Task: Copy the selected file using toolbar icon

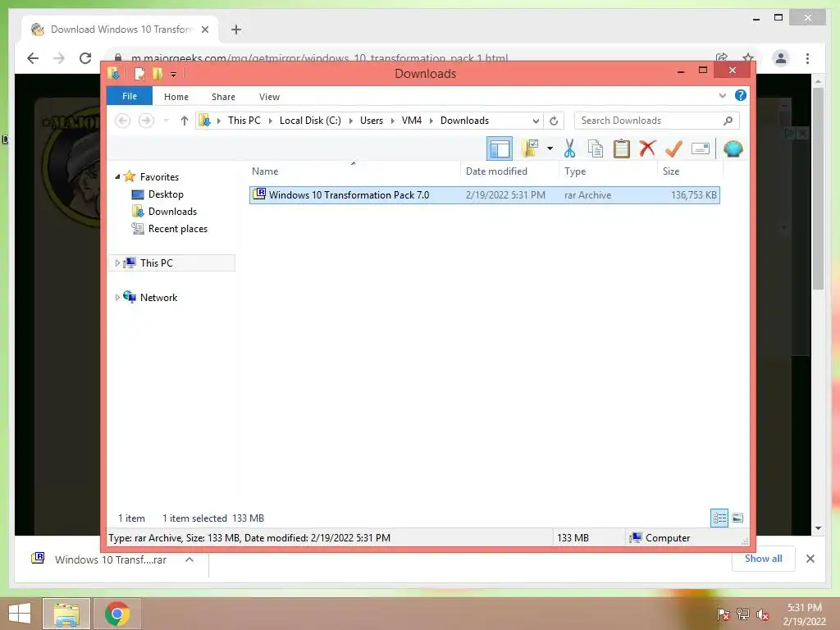Action: pos(596,148)
